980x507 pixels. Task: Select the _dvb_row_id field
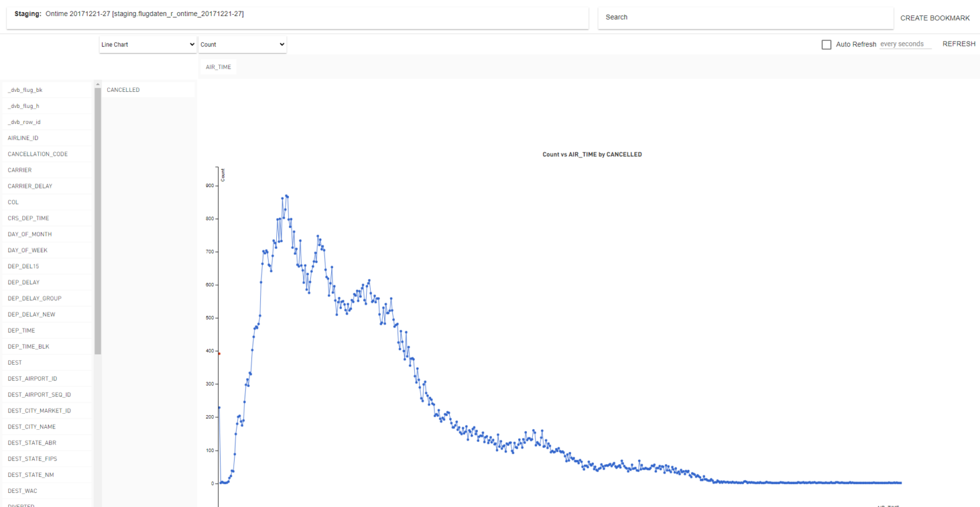pyautogui.click(x=24, y=122)
